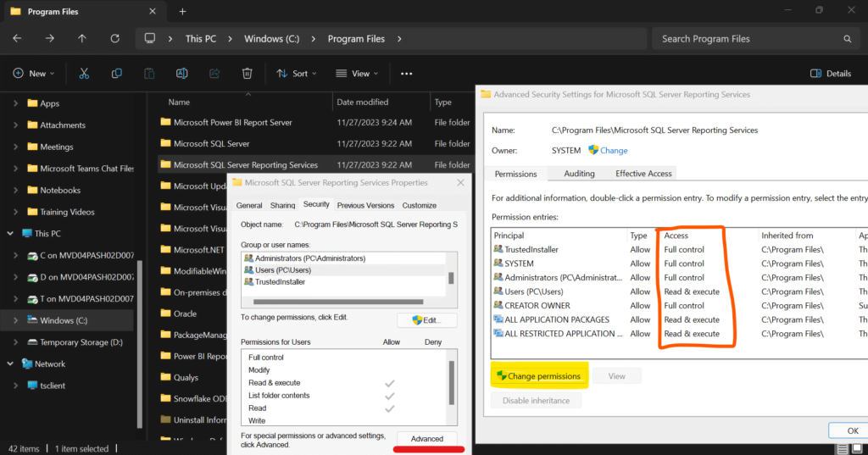
Task: Open the New dropdown menu
Action: (x=34, y=74)
